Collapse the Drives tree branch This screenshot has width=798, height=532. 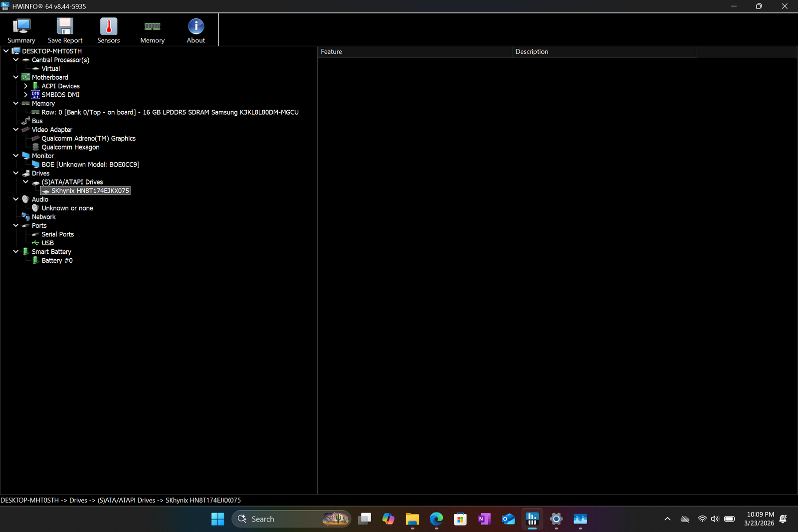click(16, 173)
